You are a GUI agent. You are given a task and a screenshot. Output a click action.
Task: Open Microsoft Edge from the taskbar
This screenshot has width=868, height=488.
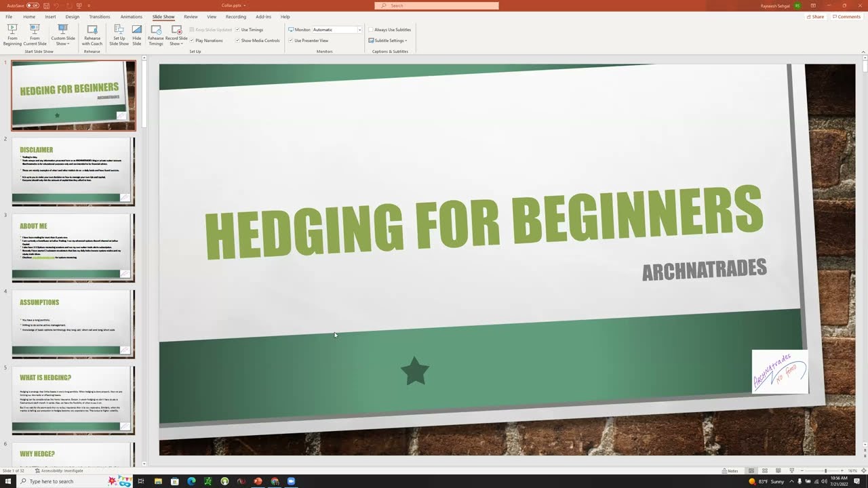(191, 481)
